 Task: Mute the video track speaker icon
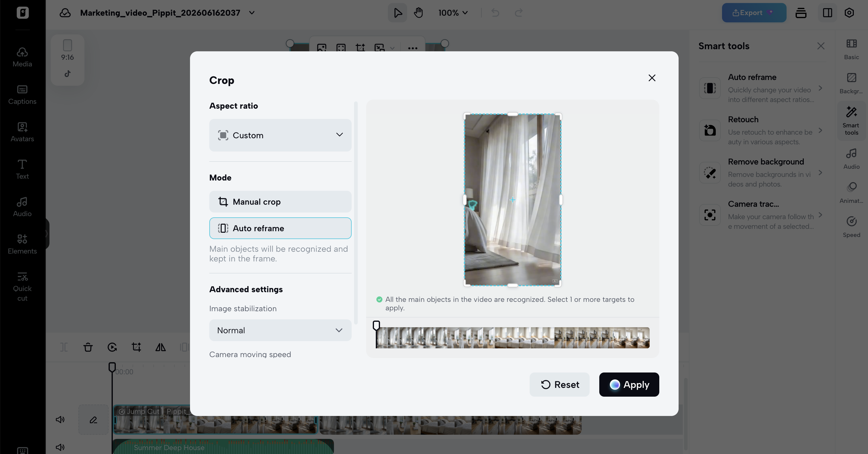point(60,420)
